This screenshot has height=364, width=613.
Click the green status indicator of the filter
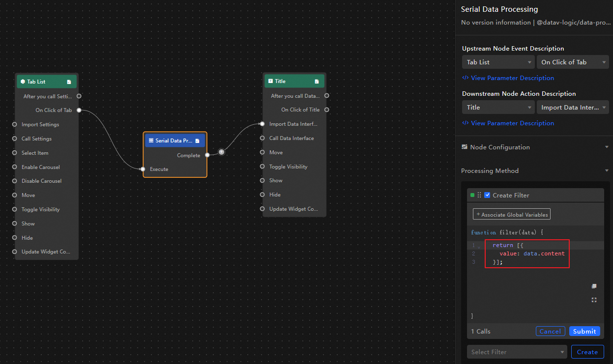coord(472,195)
